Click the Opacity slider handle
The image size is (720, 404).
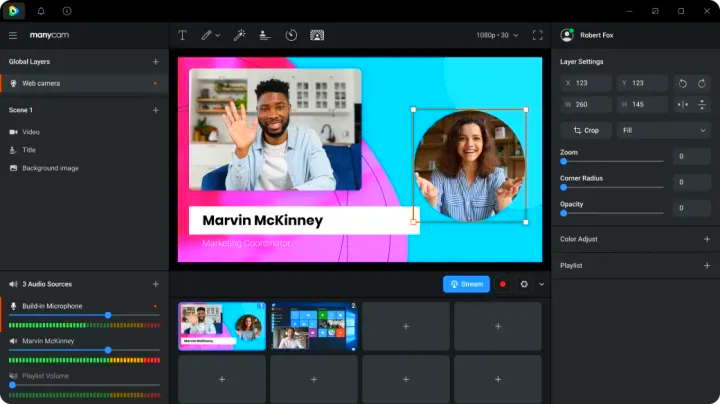(564, 212)
